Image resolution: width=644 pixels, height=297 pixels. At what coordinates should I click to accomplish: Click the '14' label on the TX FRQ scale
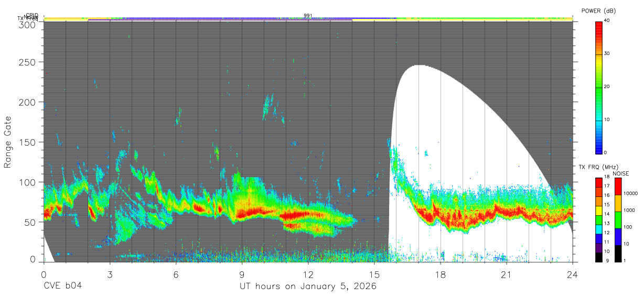coord(607,214)
